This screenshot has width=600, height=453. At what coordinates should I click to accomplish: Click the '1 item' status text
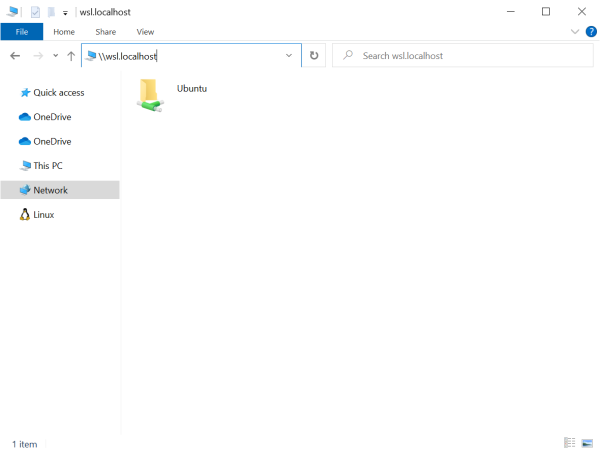tap(24, 444)
